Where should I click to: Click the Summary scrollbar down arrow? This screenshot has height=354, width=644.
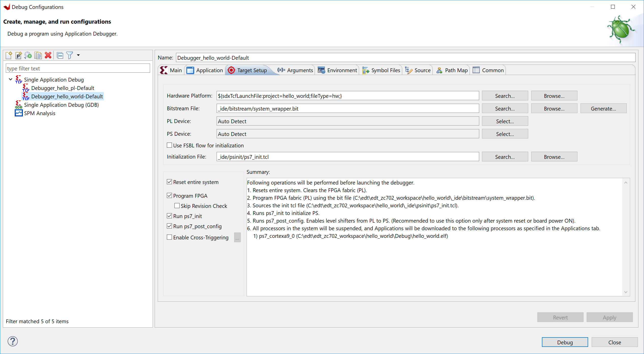pos(626,292)
